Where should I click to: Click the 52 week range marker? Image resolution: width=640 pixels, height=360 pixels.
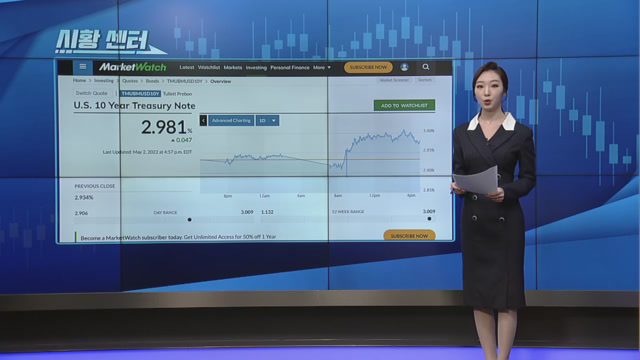point(429,219)
